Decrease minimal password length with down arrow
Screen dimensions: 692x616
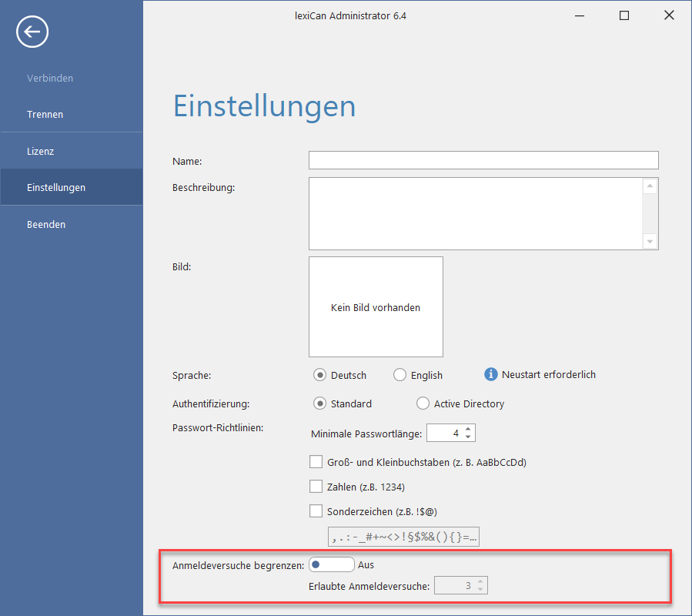click(469, 437)
